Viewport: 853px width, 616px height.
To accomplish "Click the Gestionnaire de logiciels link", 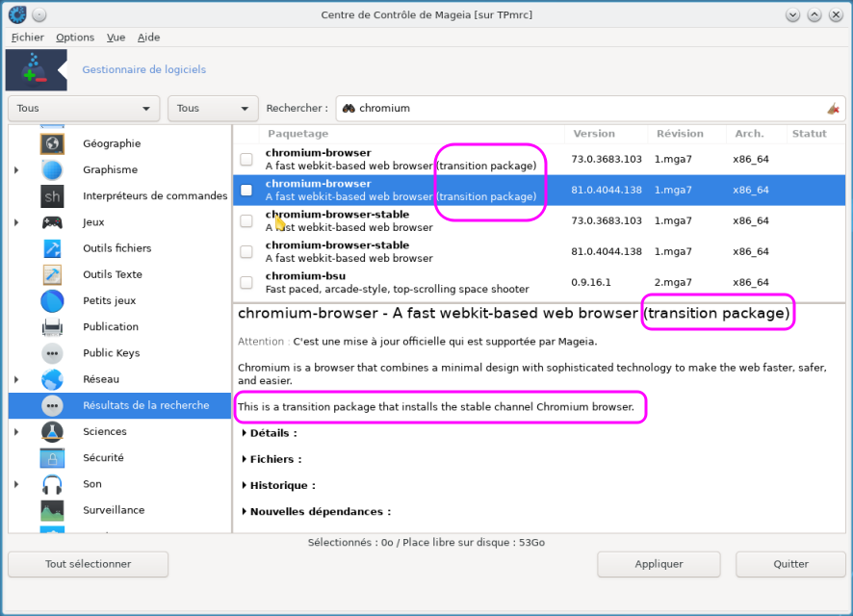I will point(144,69).
